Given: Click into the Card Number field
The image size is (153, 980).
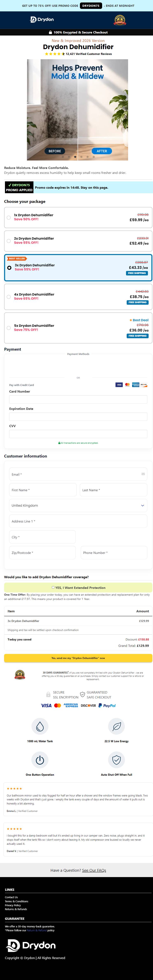Looking at the screenshot, I should tap(78, 399).
